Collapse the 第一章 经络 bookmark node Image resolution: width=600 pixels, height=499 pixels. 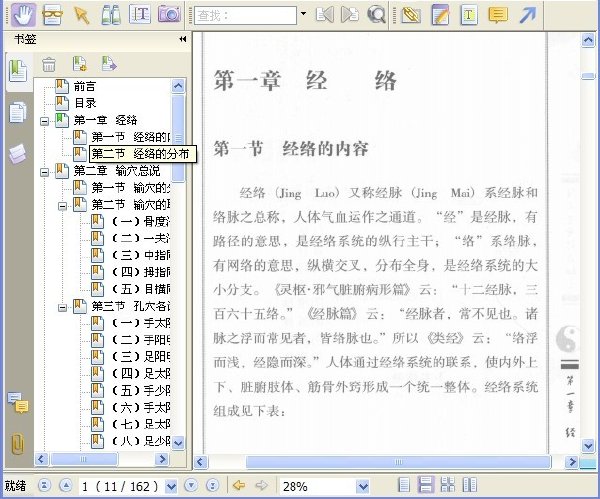point(45,120)
